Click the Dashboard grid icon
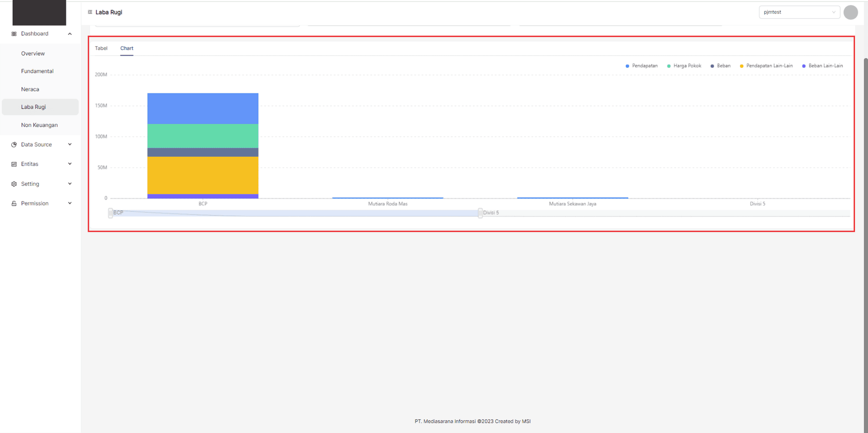The width and height of the screenshot is (868, 433). 14,34
